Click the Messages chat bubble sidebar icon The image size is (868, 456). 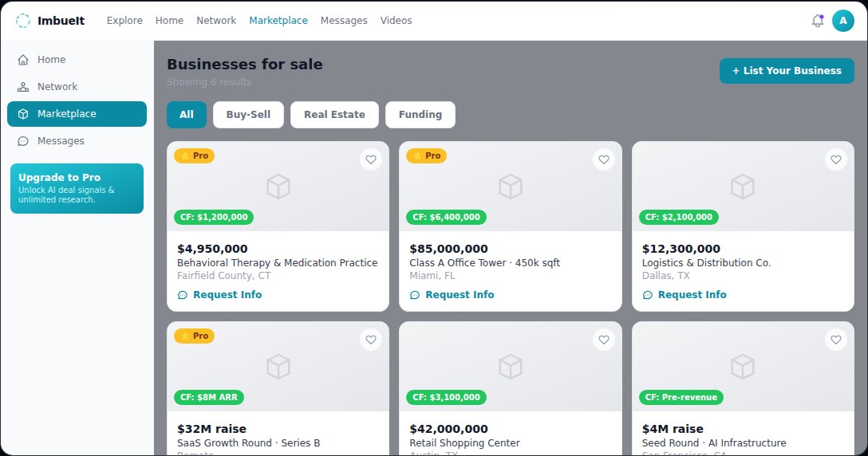[23, 141]
